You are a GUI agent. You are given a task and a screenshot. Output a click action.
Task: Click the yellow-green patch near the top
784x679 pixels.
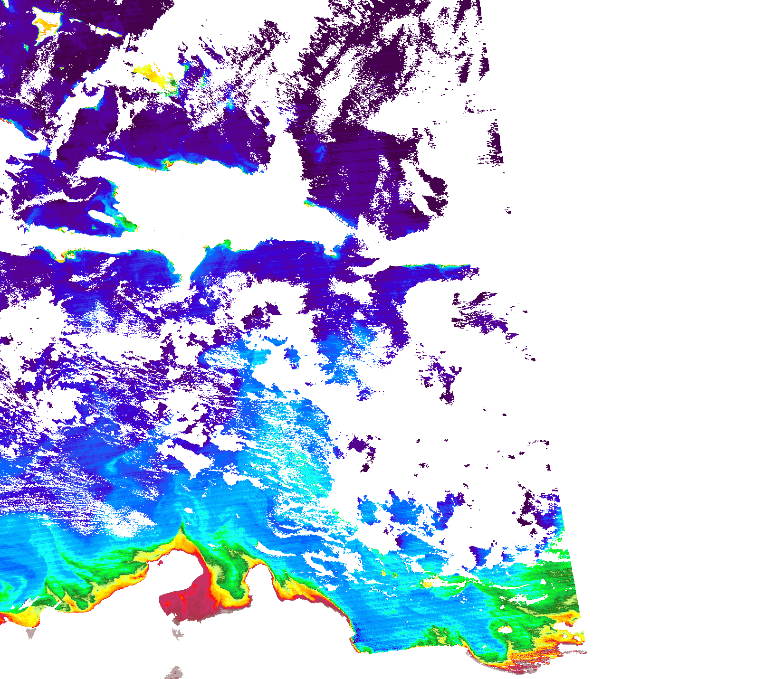click(157, 75)
